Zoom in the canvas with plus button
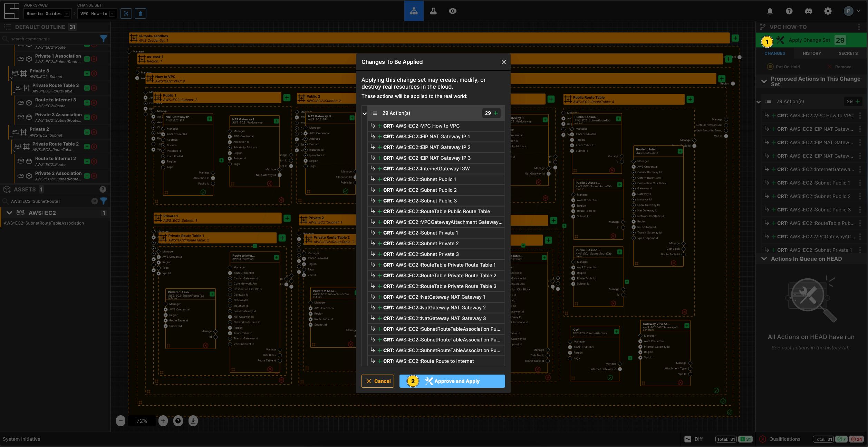 [163, 421]
